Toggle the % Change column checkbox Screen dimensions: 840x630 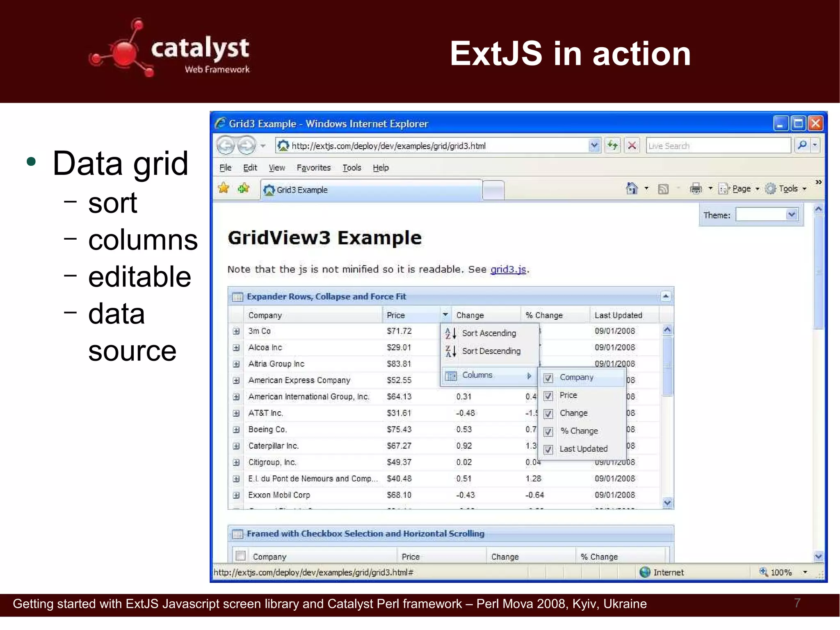point(548,432)
